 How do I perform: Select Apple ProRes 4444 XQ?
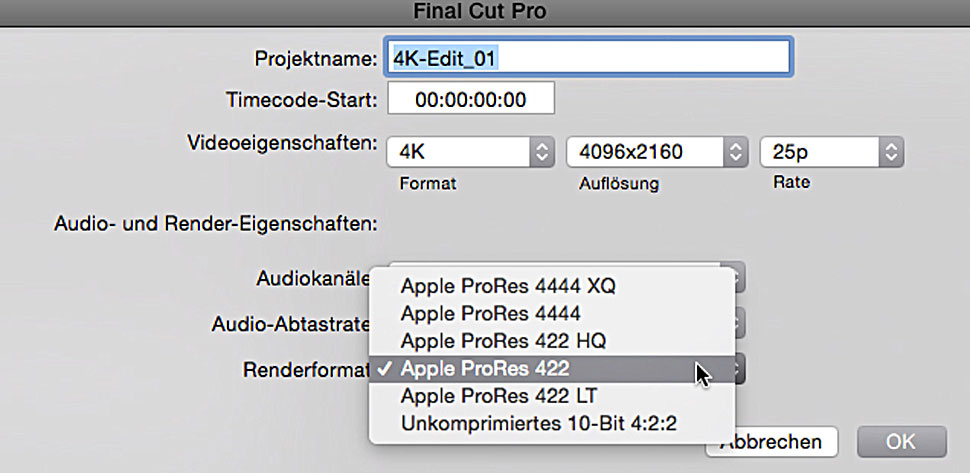pyautogui.click(x=508, y=286)
